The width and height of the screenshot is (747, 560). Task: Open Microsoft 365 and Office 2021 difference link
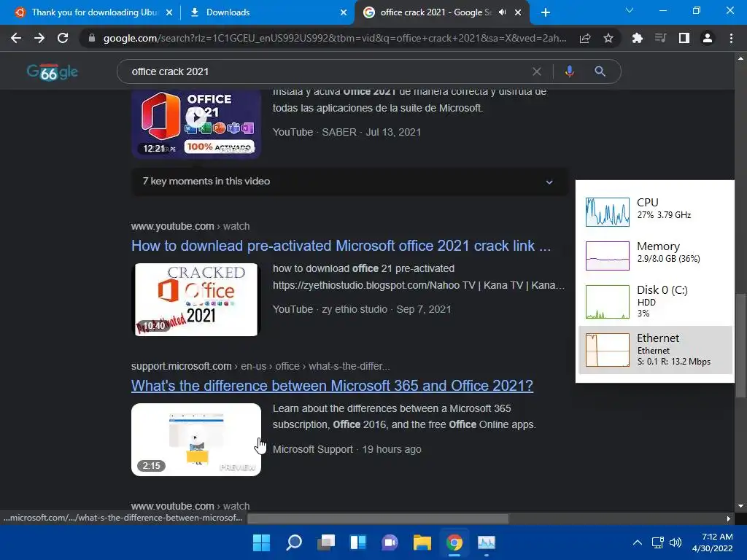(332, 386)
